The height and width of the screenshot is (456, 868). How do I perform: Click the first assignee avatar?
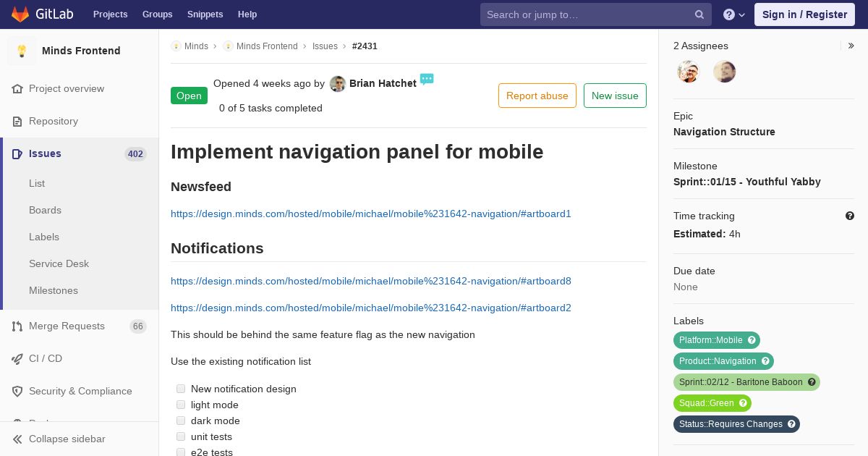point(689,72)
